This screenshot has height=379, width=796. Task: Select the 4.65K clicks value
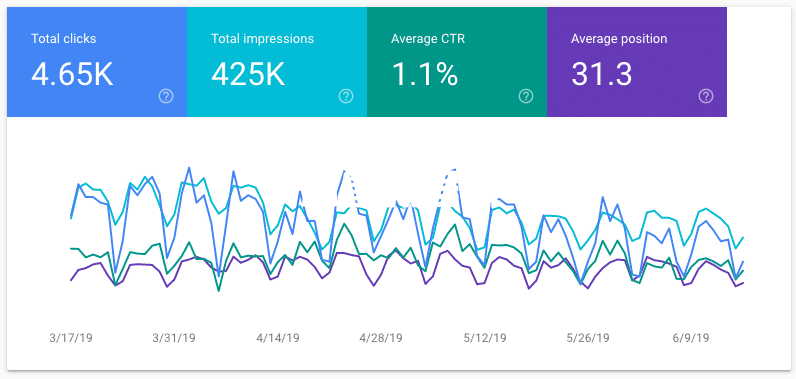pyautogui.click(x=72, y=74)
